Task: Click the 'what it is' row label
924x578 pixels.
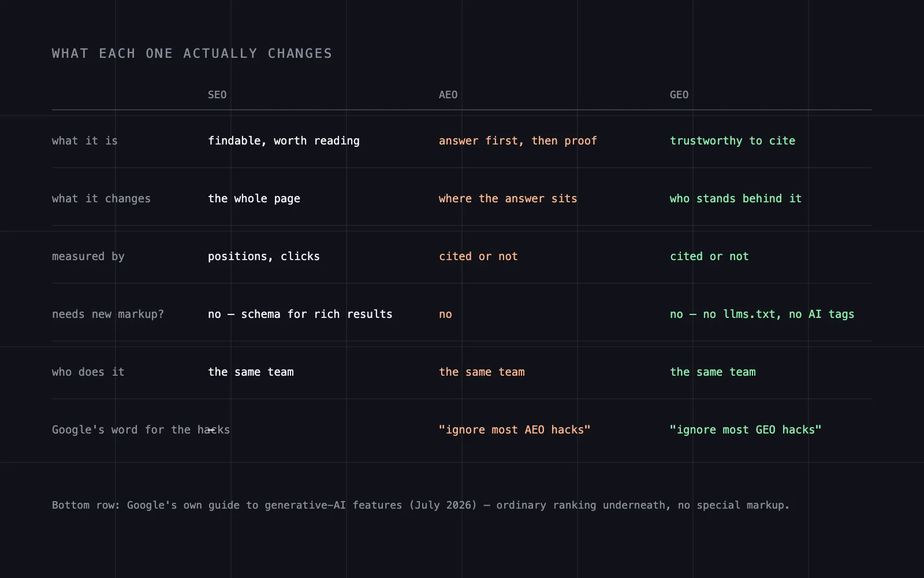Action: click(85, 140)
